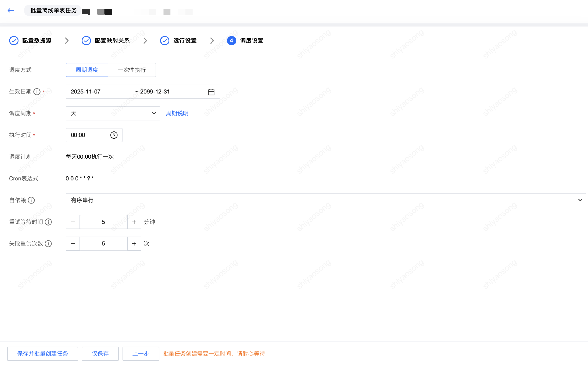Image resolution: width=588 pixels, height=367 pixels.
Task: Go to 运行设置 step
Action: click(185, 41)
